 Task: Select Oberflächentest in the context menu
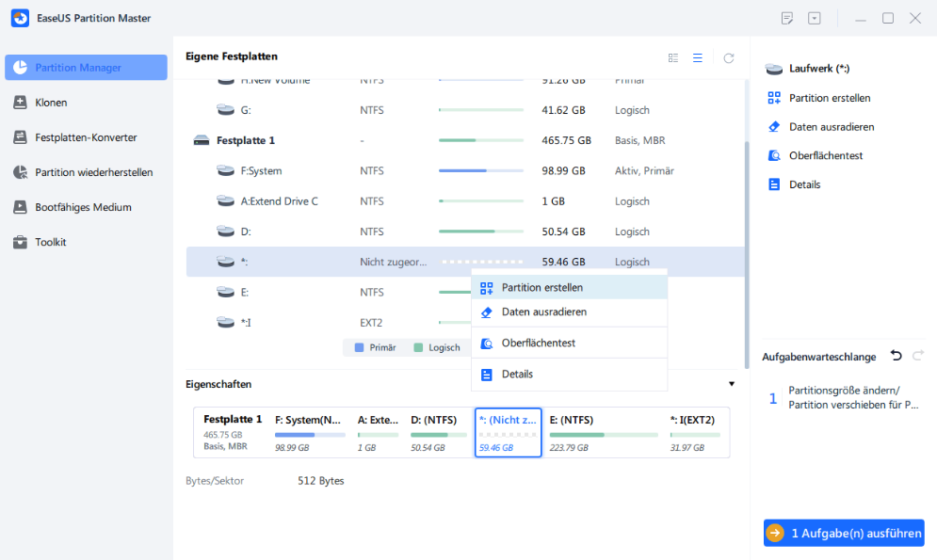pos(538,344)
